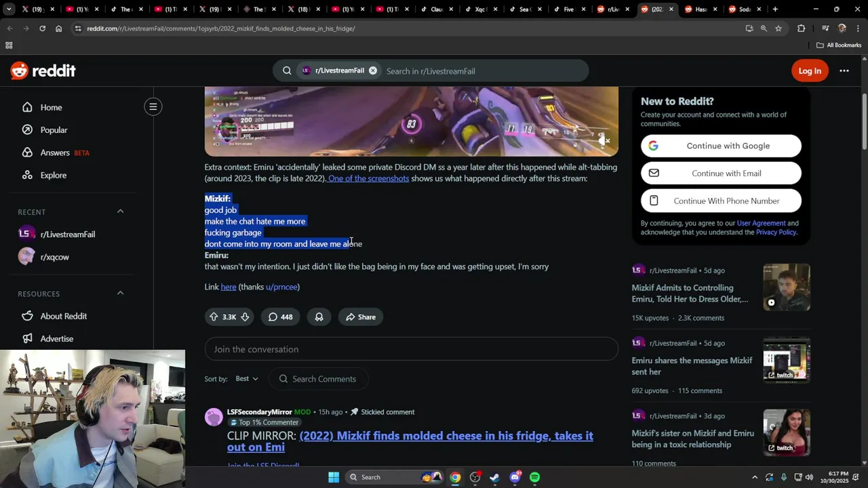This screenshot has width=868, height=488.
Task: Click the Reddit logo to go home
Action: [43, 70]
